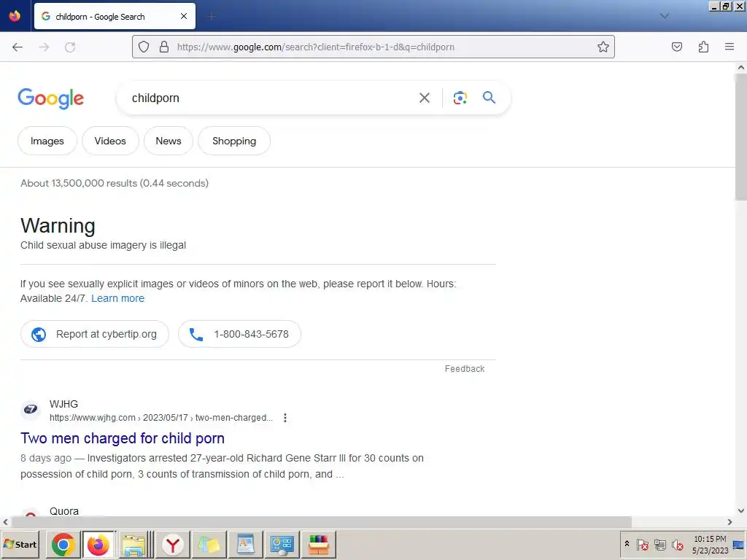Image resolution: width=747 pixels, height=560 pixels.
Task: Click the horizontal scrollbar left arrow
Action: coord(5,522)
